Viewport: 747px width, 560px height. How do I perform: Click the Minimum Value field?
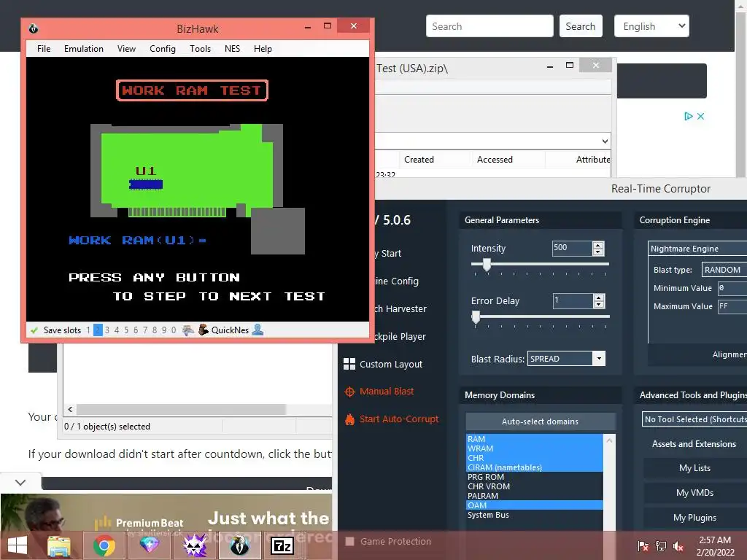tap(732, 288)
